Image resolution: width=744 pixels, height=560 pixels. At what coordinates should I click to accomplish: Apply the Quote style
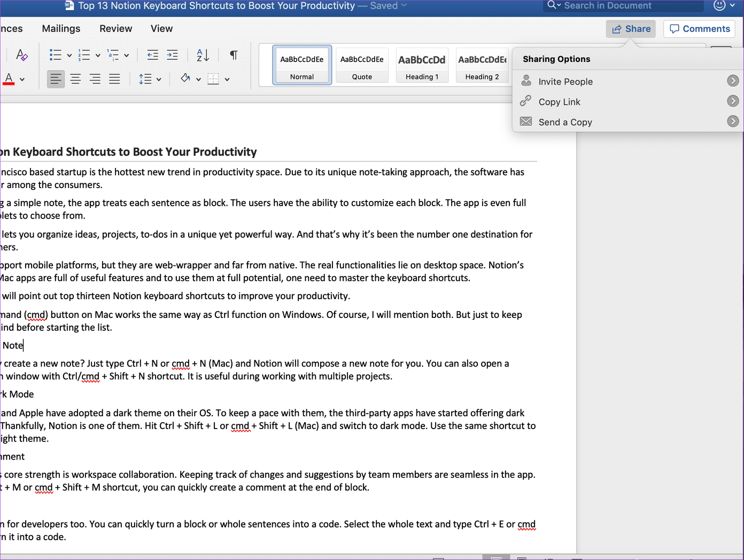[x=362, y=65]
